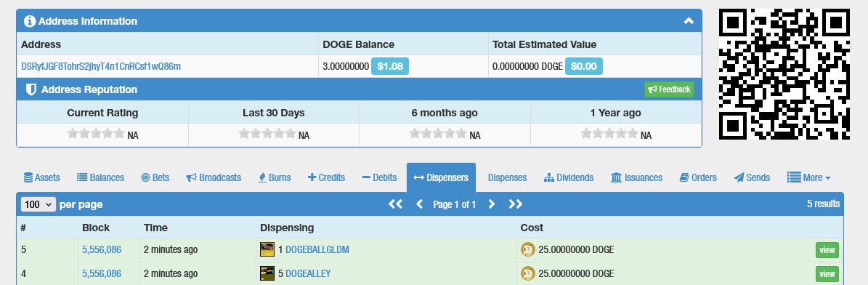This screenshot has height=285, width=868.
Task: View the DOGEBALLGLDM dispenser details
Action: [x=827, y=250]
